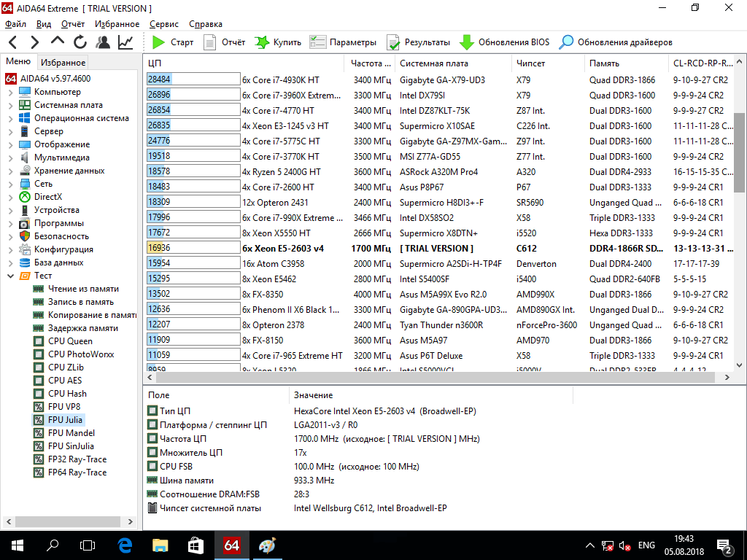Click Обновления драйверов

(x=615, y=42)
